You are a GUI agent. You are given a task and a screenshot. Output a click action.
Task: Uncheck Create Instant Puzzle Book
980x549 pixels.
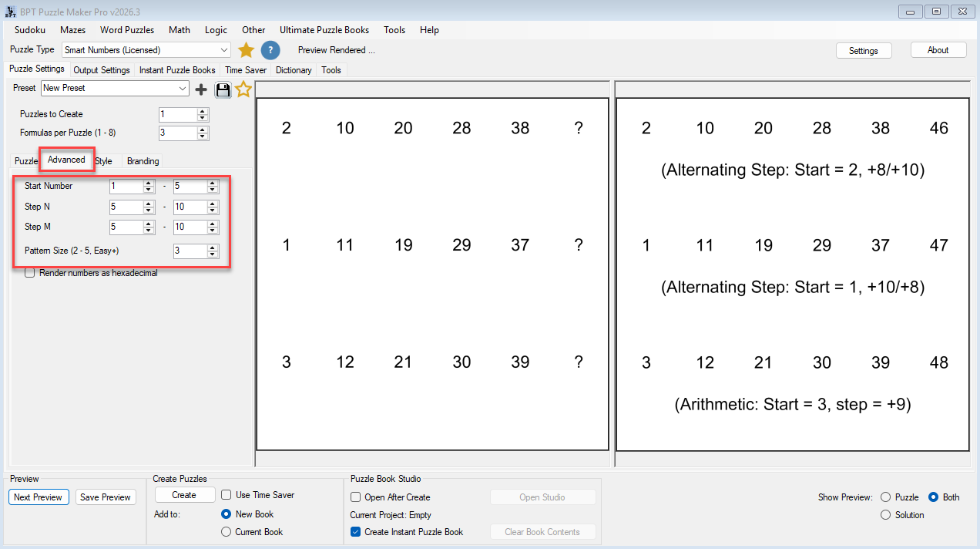356,532
